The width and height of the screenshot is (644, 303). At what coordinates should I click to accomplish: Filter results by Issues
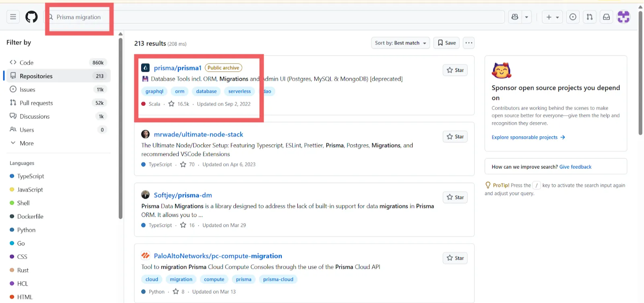[58, 89]
